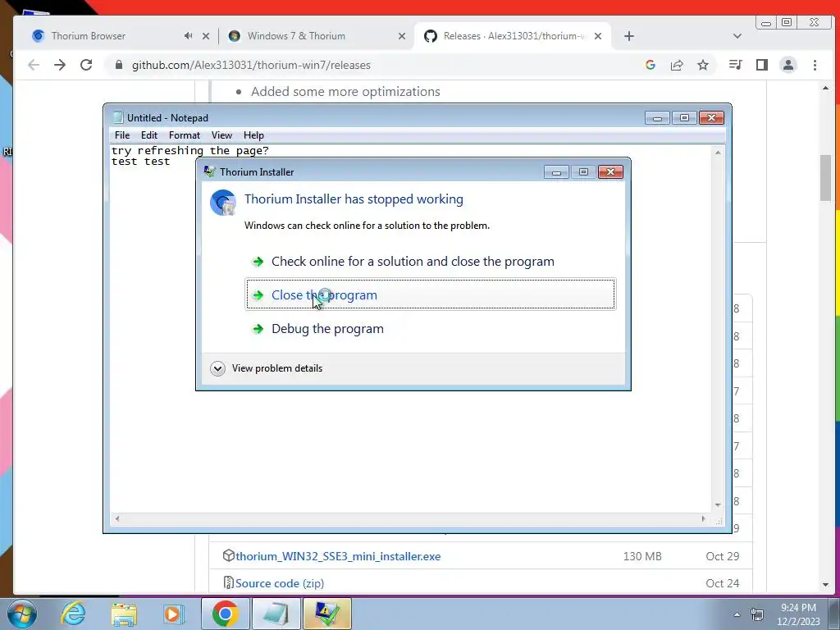The image size is (840, 630).
Task: Switch to Thorium Browser tab
Action: tap(107, 36)
